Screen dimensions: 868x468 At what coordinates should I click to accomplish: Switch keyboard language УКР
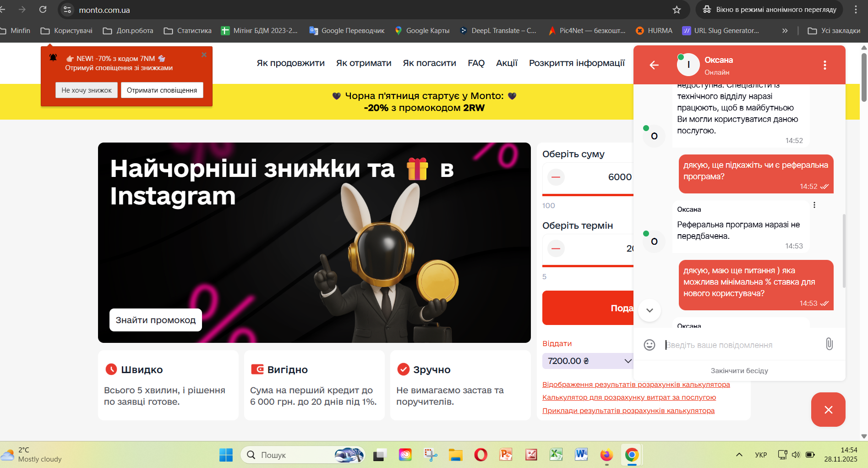click(x=761, y=455)
